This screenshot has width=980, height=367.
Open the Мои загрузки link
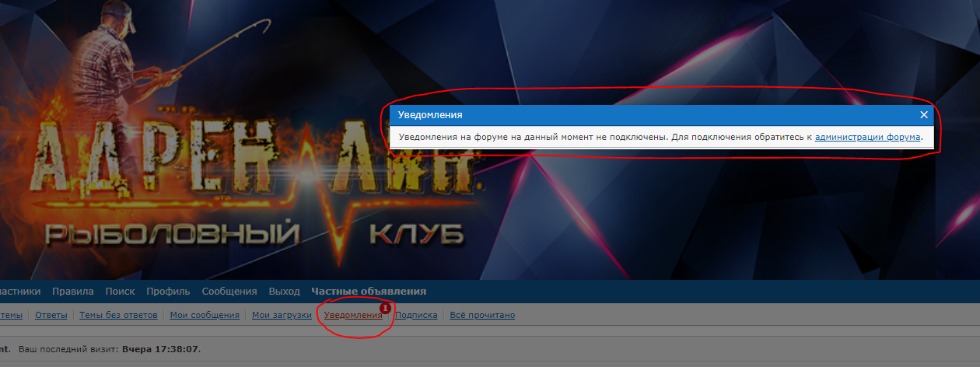point(282,315)
